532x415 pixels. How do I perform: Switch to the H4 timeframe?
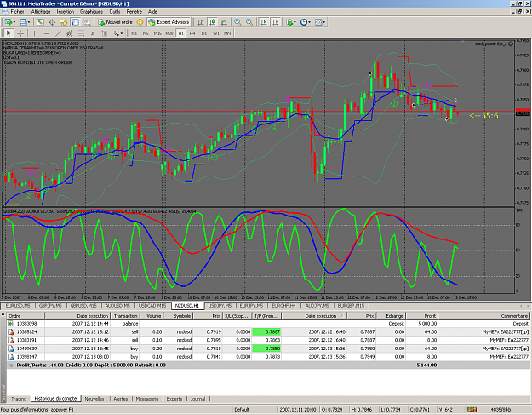pos(192,33)
